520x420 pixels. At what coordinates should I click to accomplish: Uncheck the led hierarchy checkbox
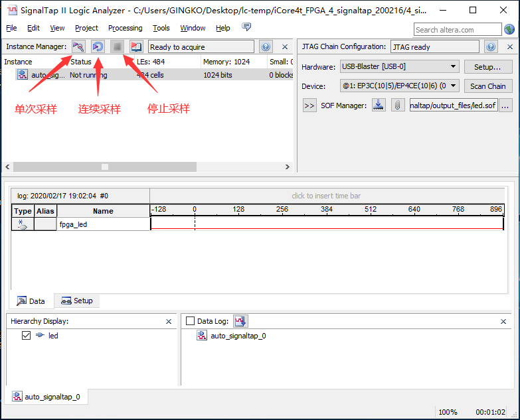tap(26, 336)
